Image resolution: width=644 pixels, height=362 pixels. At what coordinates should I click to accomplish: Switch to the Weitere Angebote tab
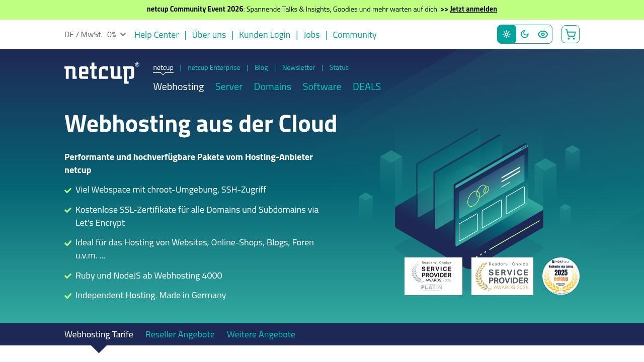tap(261, 334)
